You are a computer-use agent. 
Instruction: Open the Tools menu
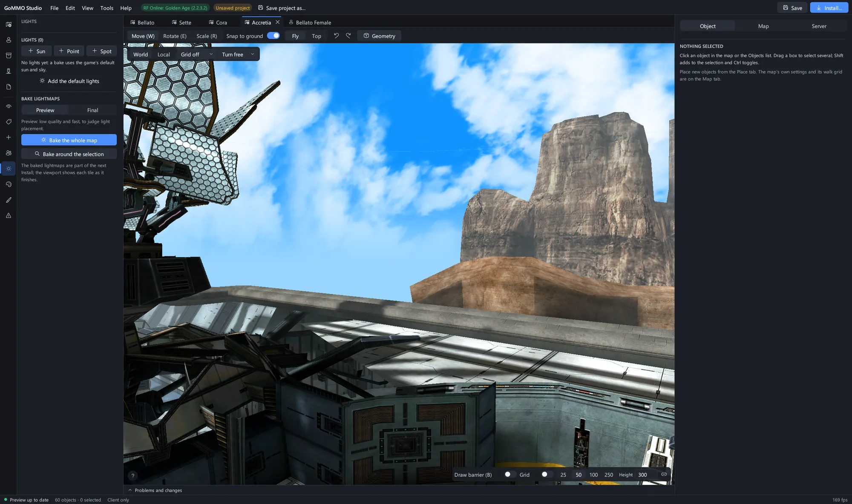[x=106, y=8]
